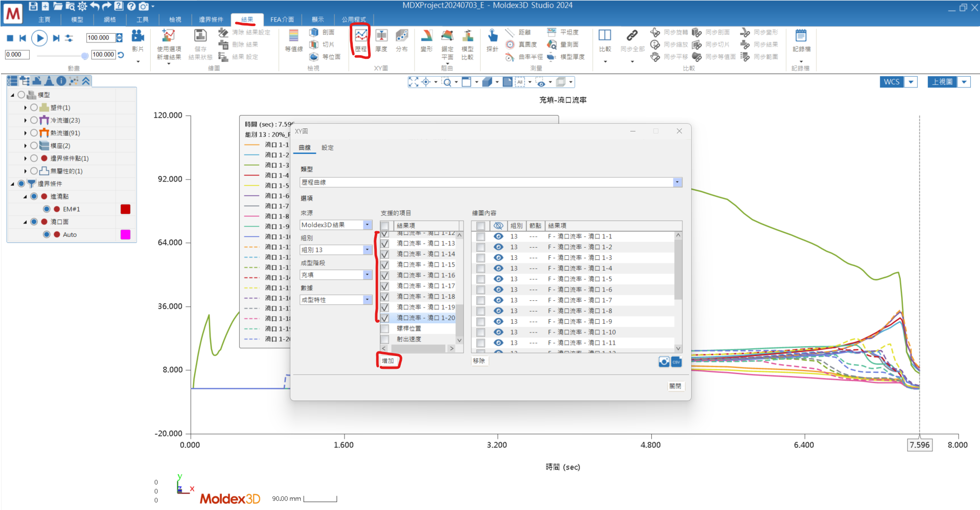Switch to the 設定 tab in XY圖 dialog

[328, 148]
